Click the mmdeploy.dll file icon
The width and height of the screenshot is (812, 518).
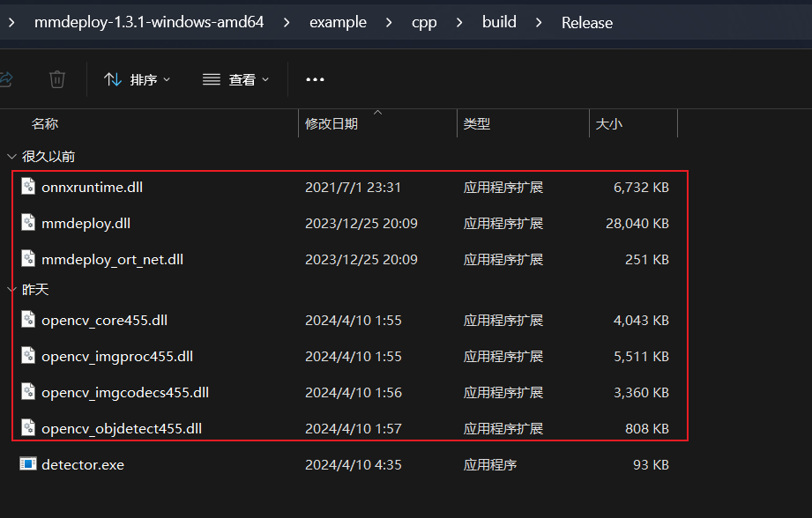[27, 223]
